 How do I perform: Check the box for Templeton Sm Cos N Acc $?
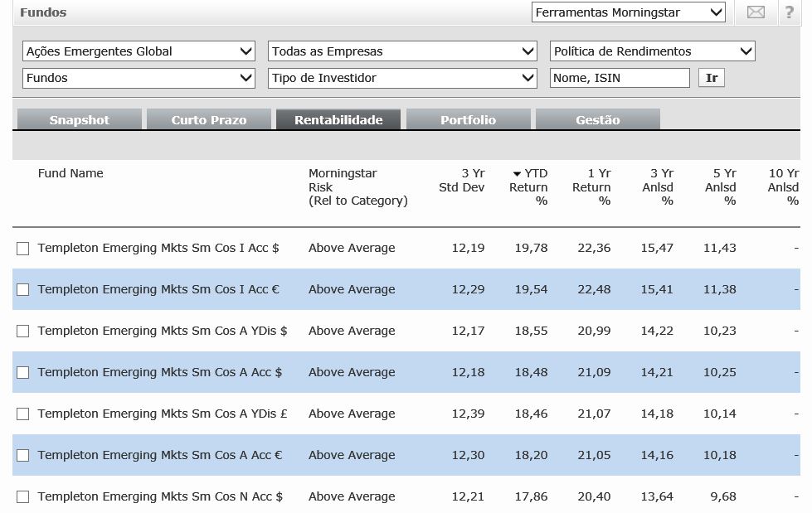pyautogui.click(x=22, y=497)
